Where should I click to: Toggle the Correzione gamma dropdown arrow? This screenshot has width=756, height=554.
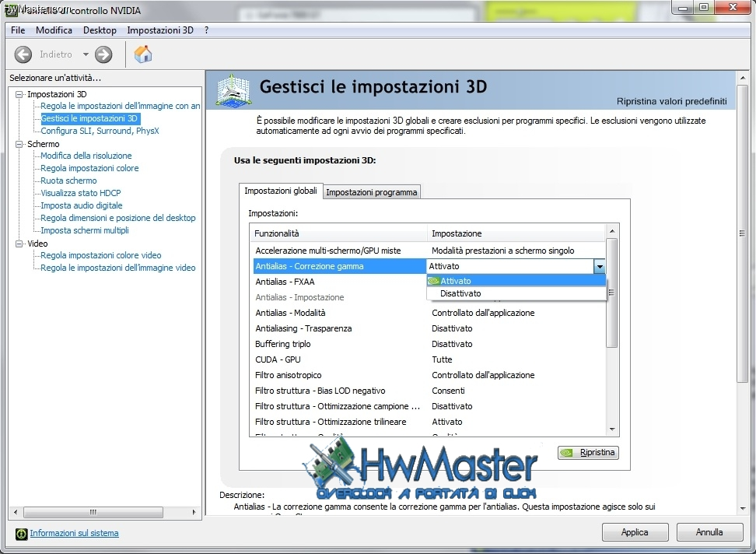(600, 267)
